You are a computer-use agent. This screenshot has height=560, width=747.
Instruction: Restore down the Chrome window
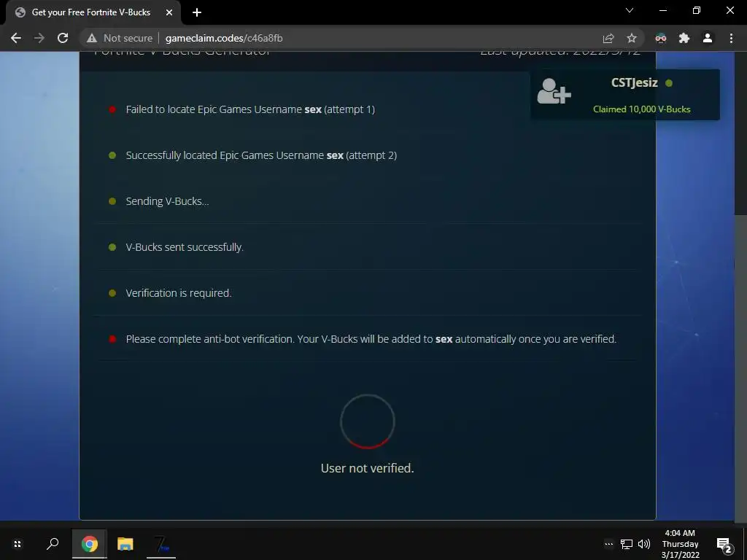(x=697, y=10)
